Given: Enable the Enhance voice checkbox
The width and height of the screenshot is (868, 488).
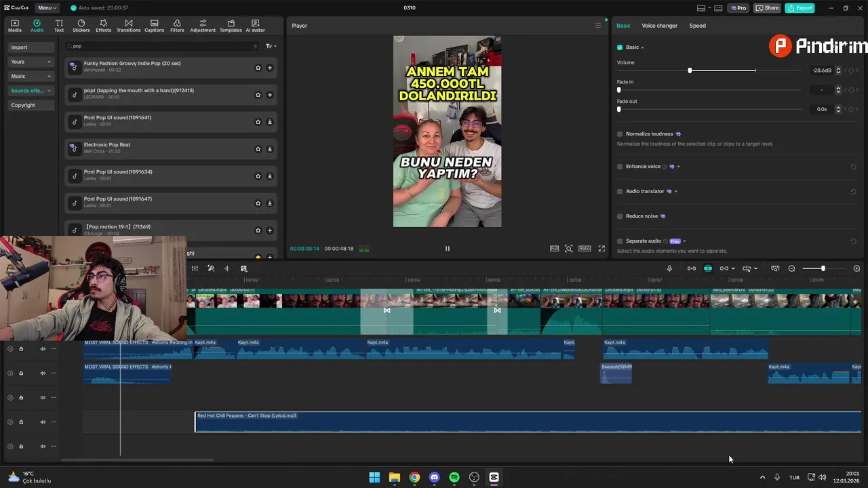Looking at the screenshot, I should [x=620, y=167].
